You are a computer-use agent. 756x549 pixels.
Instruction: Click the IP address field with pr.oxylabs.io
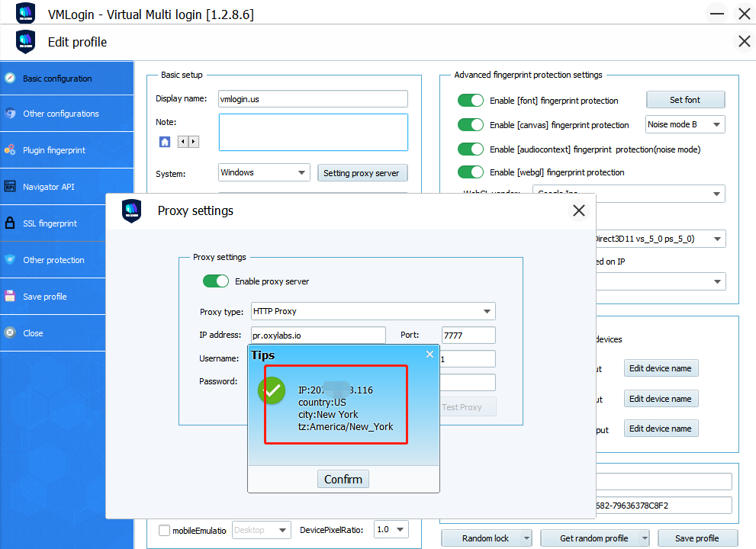pos(318,335)
